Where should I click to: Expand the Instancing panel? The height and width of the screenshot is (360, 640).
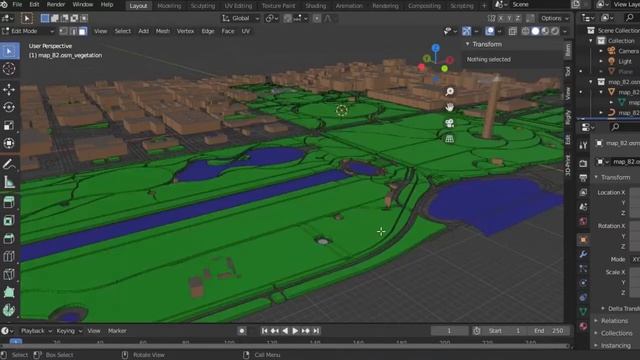pos(615,345)
